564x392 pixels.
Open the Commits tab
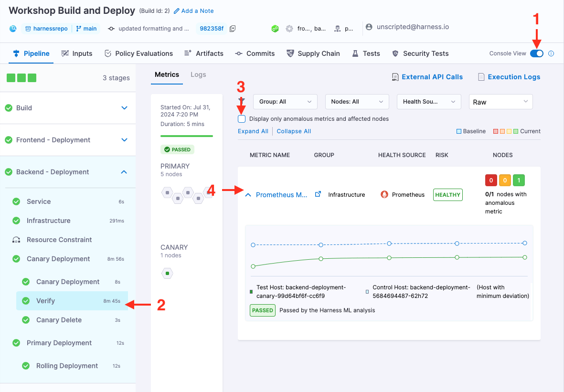[255, 53]
